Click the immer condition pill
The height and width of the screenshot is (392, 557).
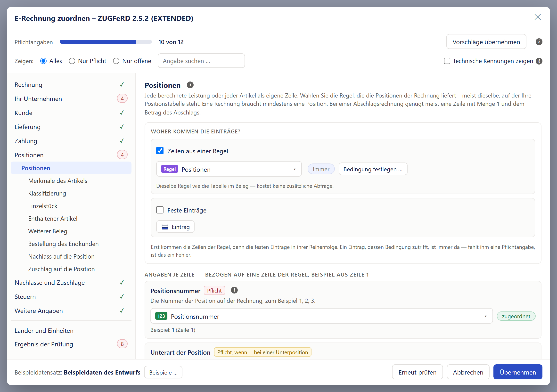point(321,169)
